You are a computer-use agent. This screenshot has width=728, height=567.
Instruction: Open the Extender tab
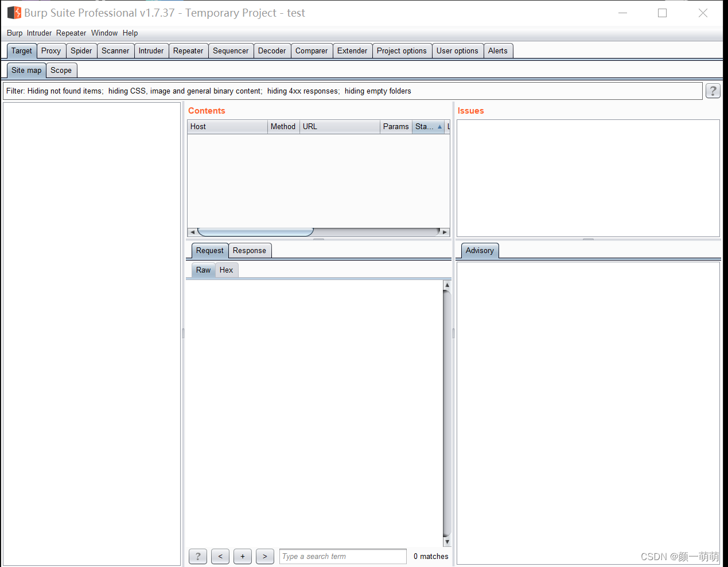point(352,51)
